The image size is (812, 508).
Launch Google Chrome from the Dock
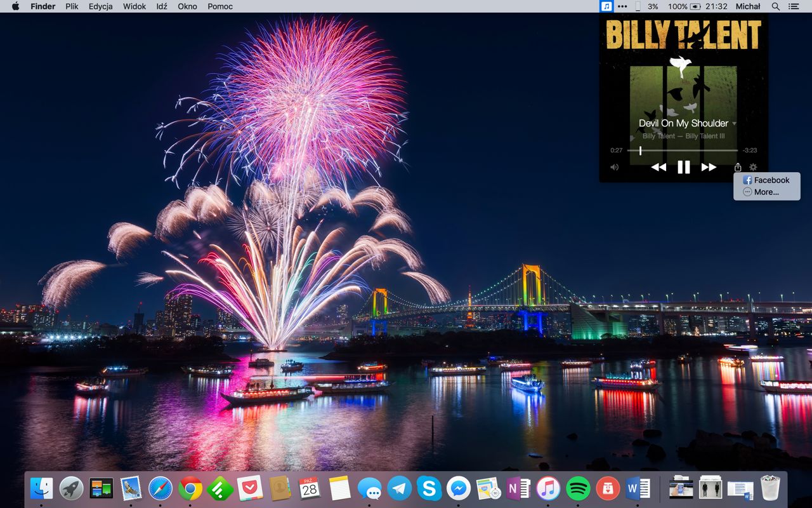coord(190,488)
